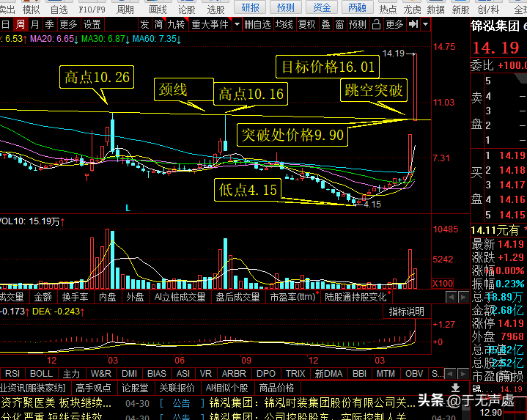
Task: Select the BOLL indicator tab
Action: 41,374
